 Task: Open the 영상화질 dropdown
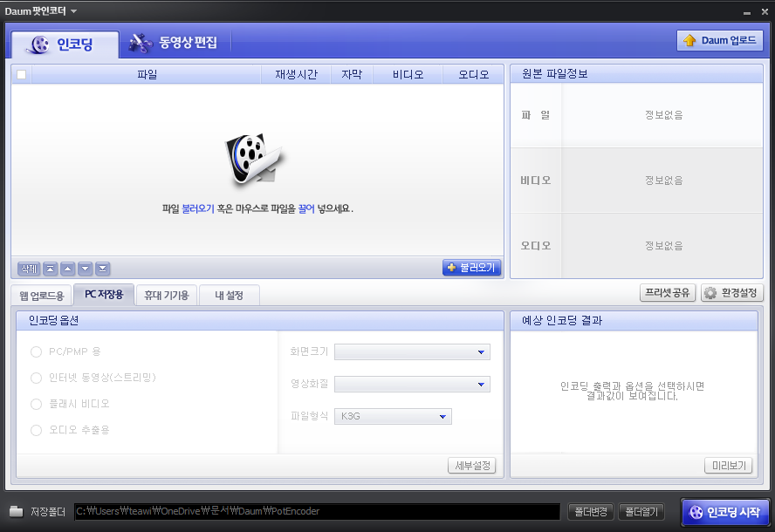click(x=412, y=385)
